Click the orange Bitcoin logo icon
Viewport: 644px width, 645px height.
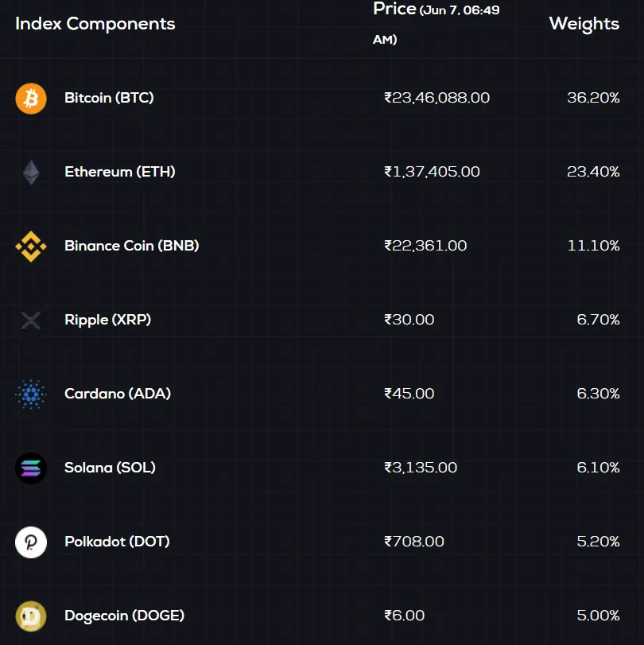[31, 99]
